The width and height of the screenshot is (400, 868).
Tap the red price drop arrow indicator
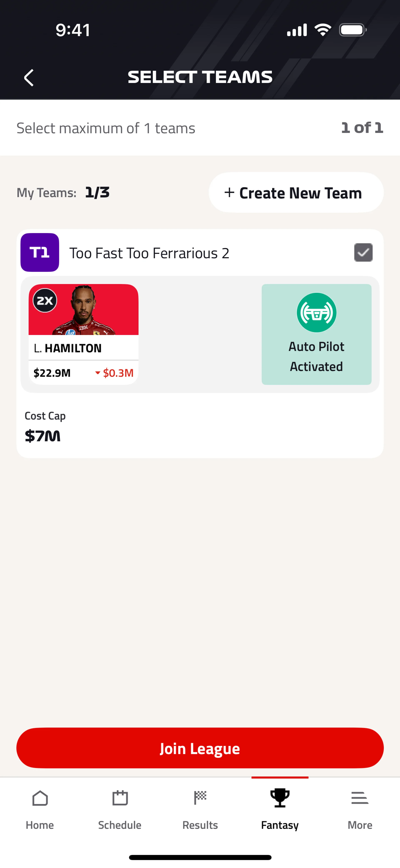pyautogui.click(x=98, y=373)
